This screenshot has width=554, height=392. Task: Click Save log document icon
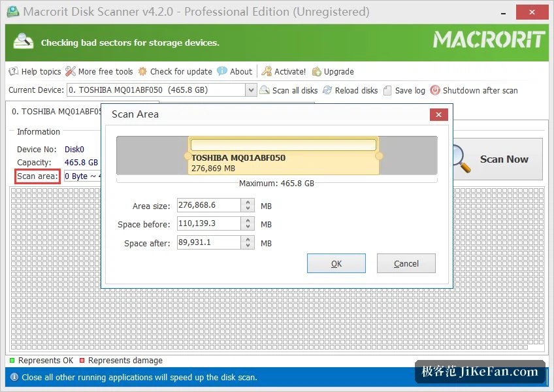click(x=387, y=91)
